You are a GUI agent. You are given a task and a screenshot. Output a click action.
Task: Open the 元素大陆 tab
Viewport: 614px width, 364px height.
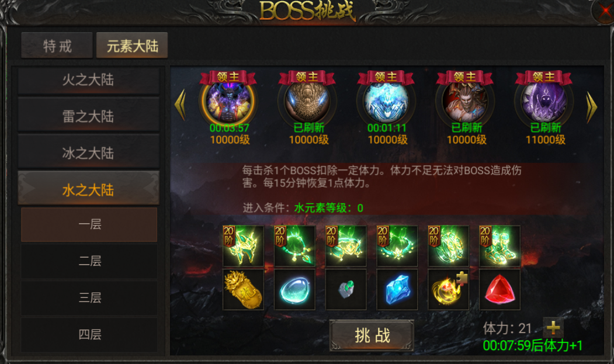pos(133,46)
